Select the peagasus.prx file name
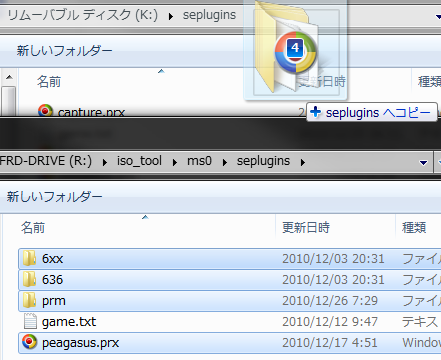Image resolution: width=441 pixels, height=360 pixels. [80, 343]
